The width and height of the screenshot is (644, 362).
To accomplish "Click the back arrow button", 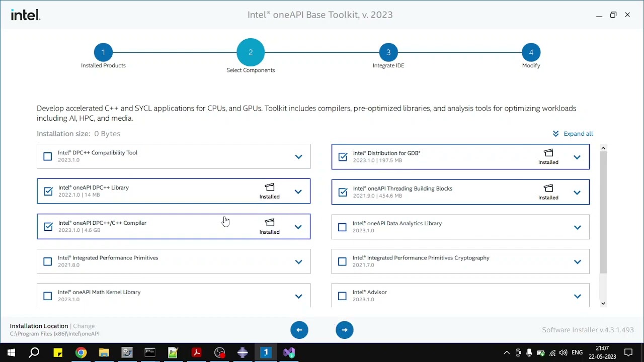I will click(299, 330).
